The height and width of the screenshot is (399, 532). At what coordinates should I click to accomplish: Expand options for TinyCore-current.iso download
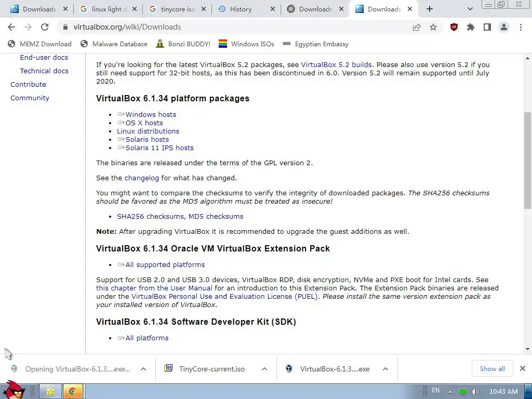pyautogui.click(x=264, y=369)
